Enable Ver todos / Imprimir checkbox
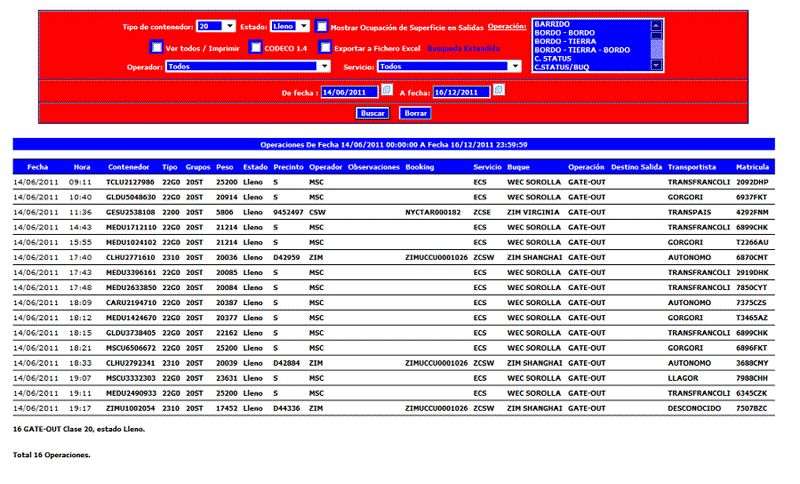Screen dimensions: 800x484 (157, 47)
